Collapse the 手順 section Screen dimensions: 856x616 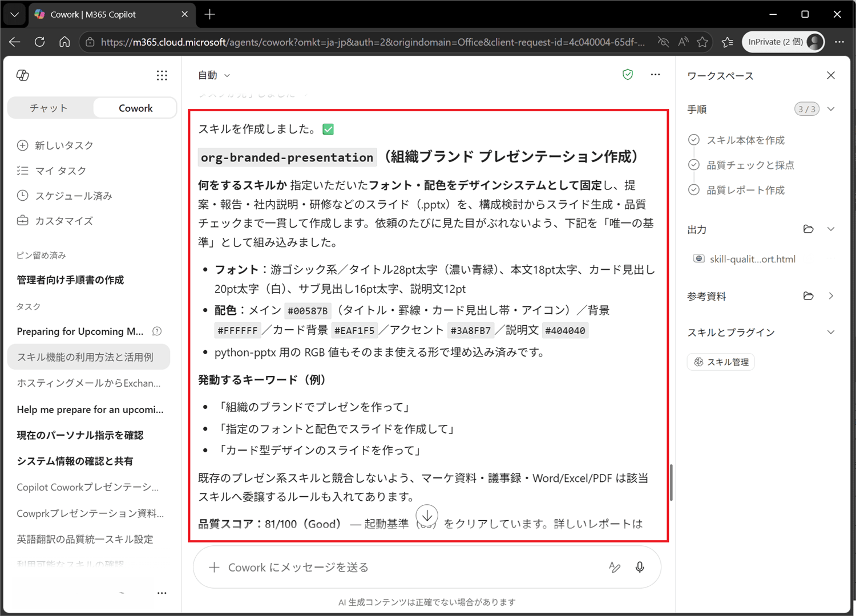pyautogui.click(x=831, y=109)
